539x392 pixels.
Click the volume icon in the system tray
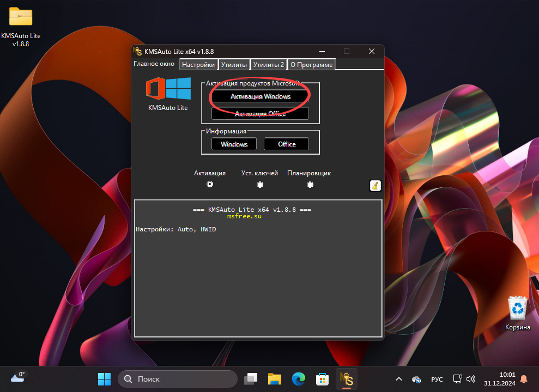pyautogui.click(x=471, y=378)
